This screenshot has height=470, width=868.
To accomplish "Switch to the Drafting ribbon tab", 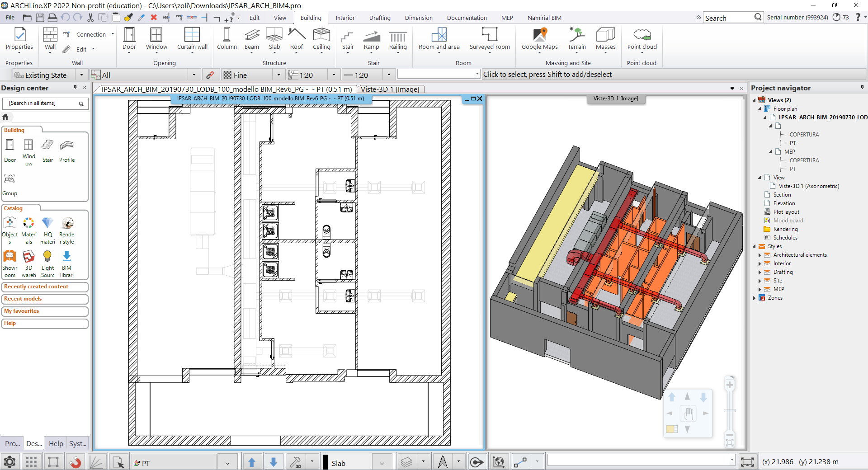I will [x=379, y=18].
